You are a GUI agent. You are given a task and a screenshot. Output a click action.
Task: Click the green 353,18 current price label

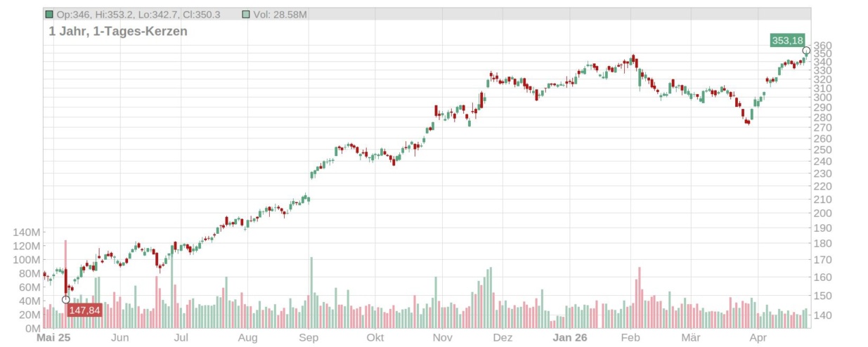(x=787, y=41)
